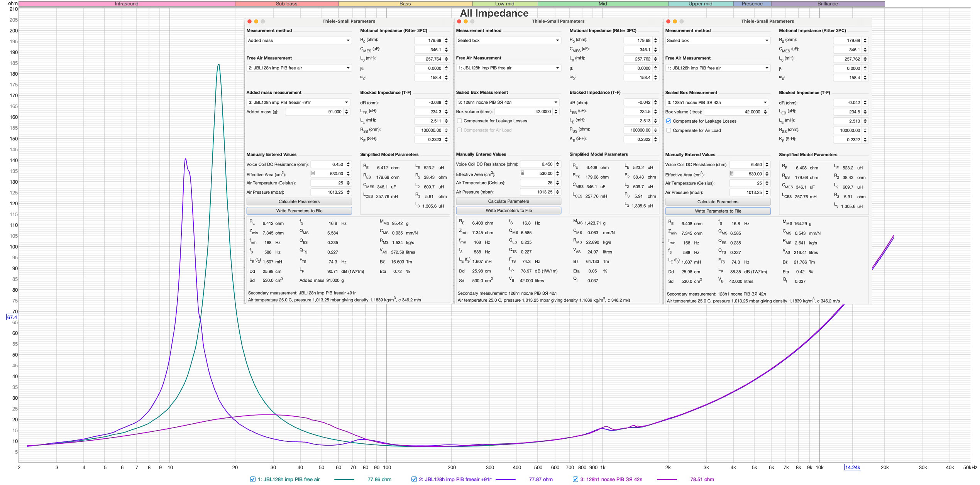Image resolution: width=980 pixels, height=485 pixels.
Task: Click the Sub bass band label
Action: 287,3
